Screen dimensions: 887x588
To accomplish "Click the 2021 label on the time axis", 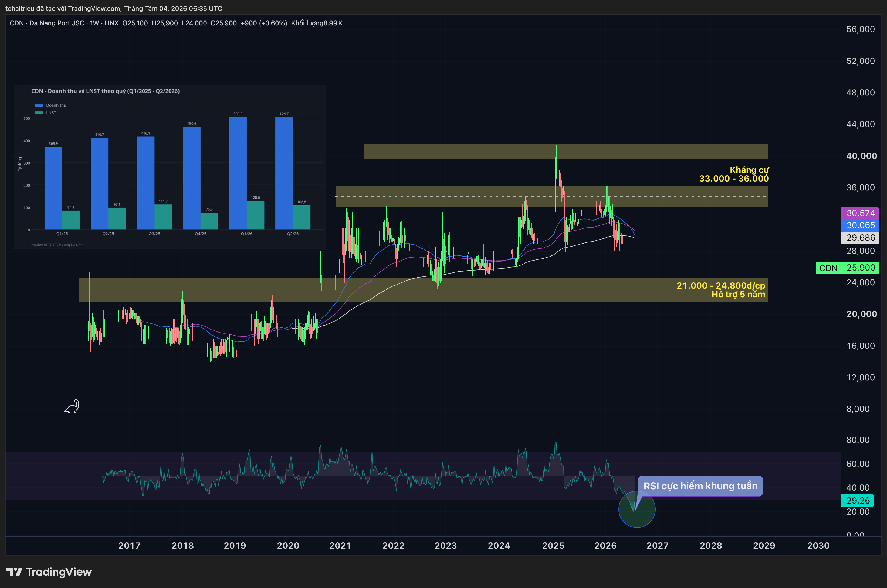I will tap(340, 546).
